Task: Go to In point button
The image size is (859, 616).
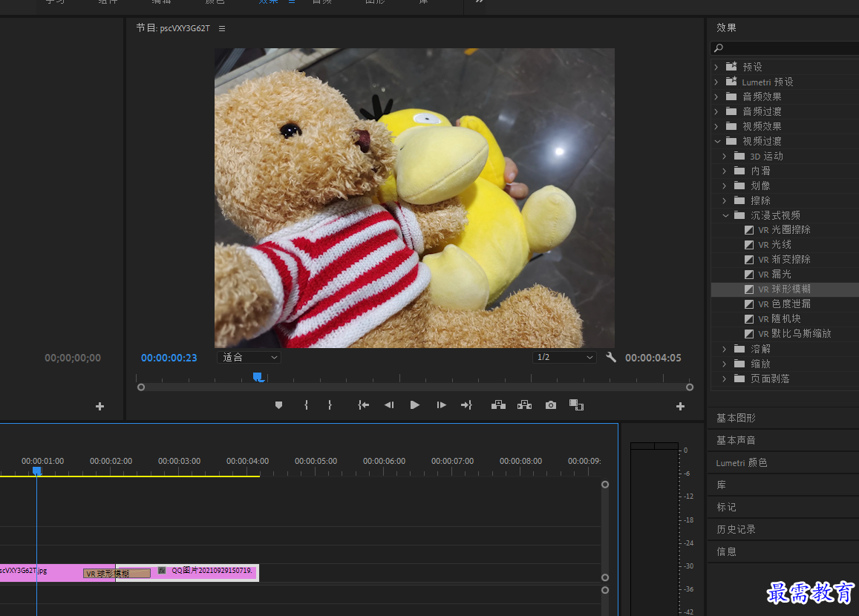Action: tap(363, 405)
